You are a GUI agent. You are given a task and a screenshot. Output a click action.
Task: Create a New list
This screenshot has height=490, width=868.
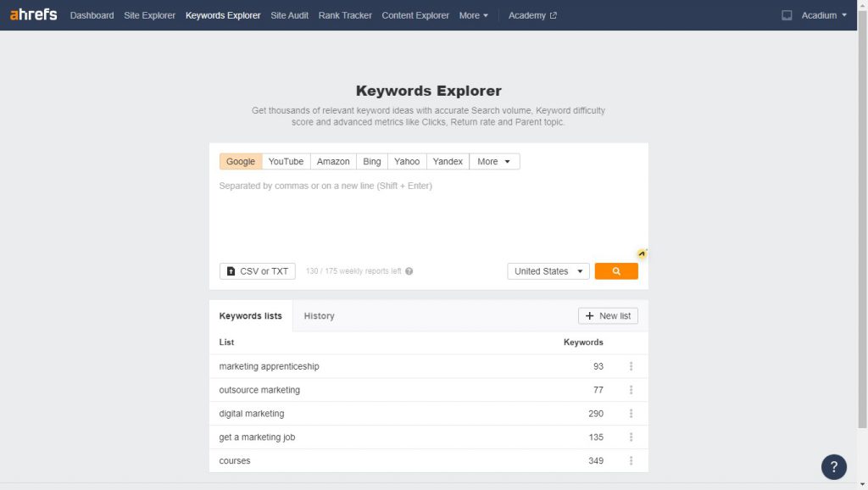click(x=608, y=315)
